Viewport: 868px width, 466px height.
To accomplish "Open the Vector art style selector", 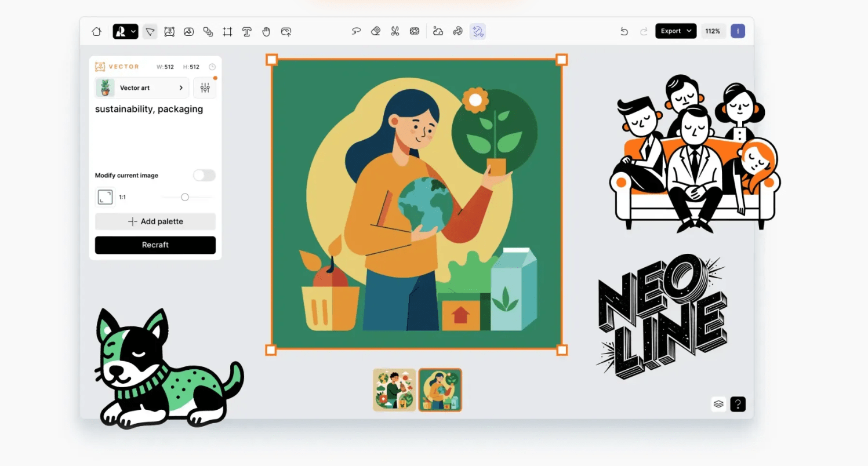I will (141, 88).
